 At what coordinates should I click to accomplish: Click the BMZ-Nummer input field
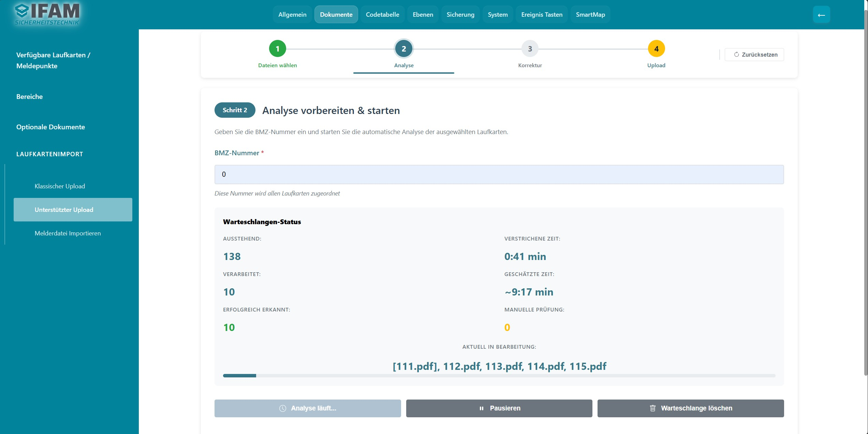[x=499, y=175]
